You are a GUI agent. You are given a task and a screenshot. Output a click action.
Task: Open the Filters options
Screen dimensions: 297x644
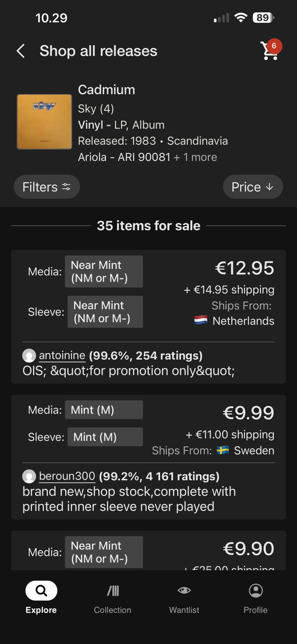[x=47, y=187]
